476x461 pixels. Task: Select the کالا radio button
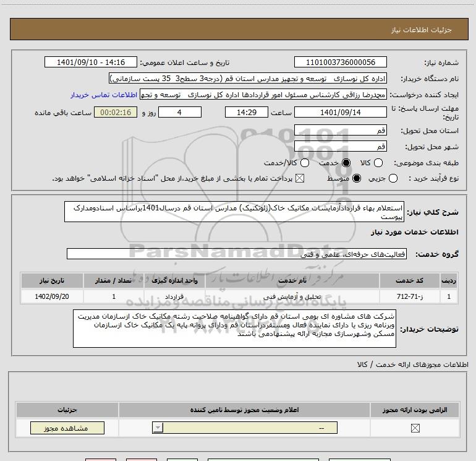tap(378, 163)
